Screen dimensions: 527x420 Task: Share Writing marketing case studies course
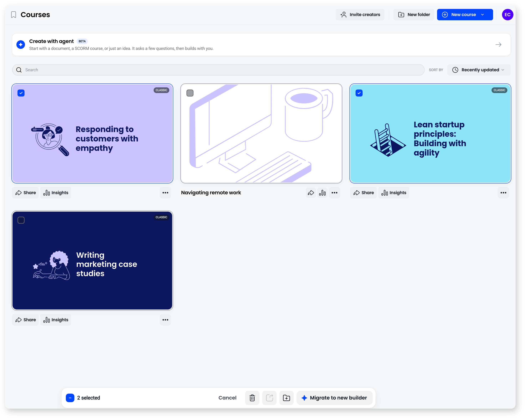(x=25, y=320)
